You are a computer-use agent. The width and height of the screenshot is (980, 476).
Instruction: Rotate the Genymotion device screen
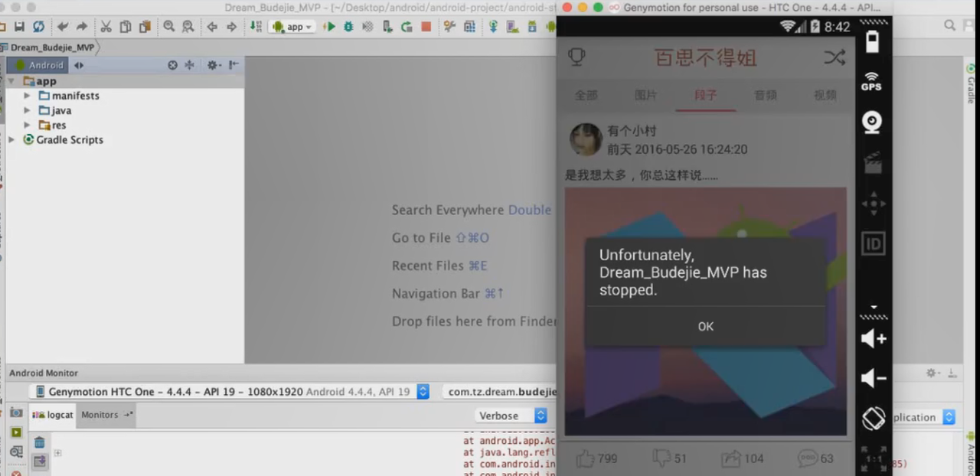pyautogui.click(x=873, y=419)
